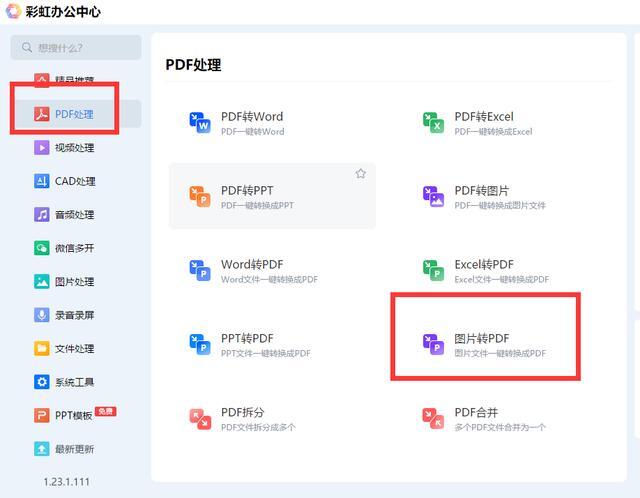The height and width of the screenshot is (498, 640).
Task: Launch PDF拆分 tool title
Action: click(x=242, y=412)
